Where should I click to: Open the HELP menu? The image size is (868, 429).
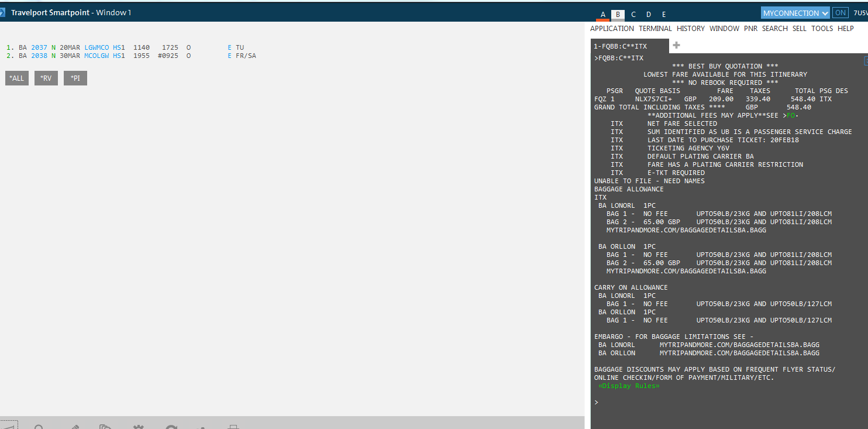[x=846, y=29]
